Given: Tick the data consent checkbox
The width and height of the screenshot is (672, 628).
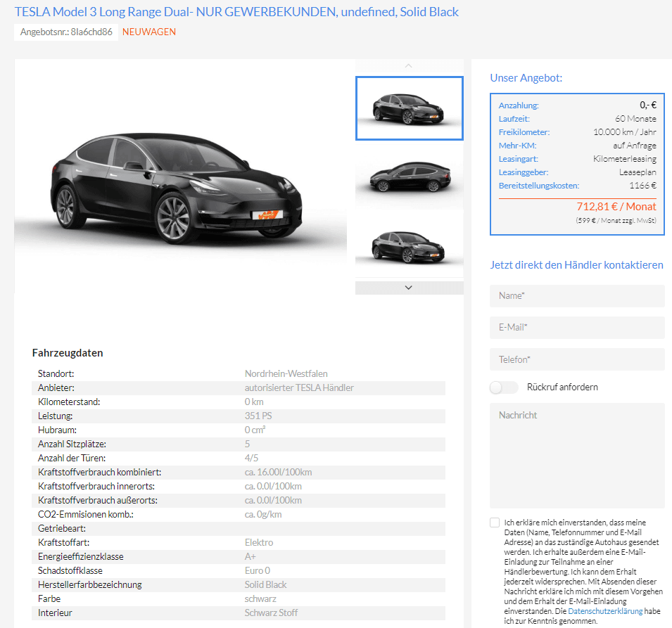Looking at the screenshot, I should pyautogui.click(x=495, y=523).
